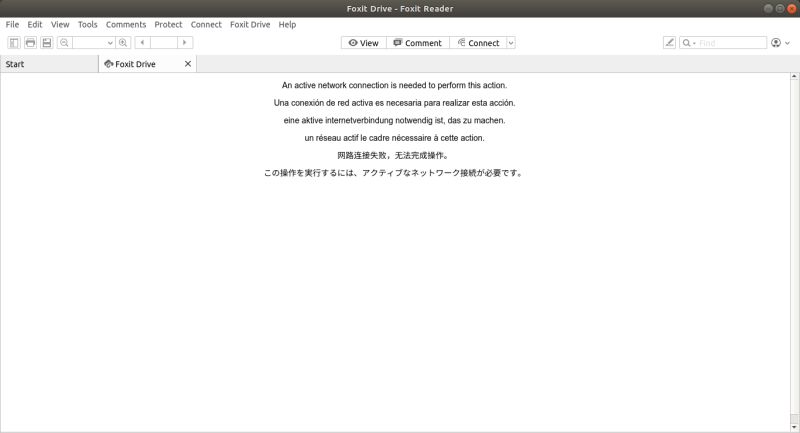Click the German 'eine aktive internetverbindung' message
The height and width of the screenshot is (433, 800).
[x=394, y=120]
